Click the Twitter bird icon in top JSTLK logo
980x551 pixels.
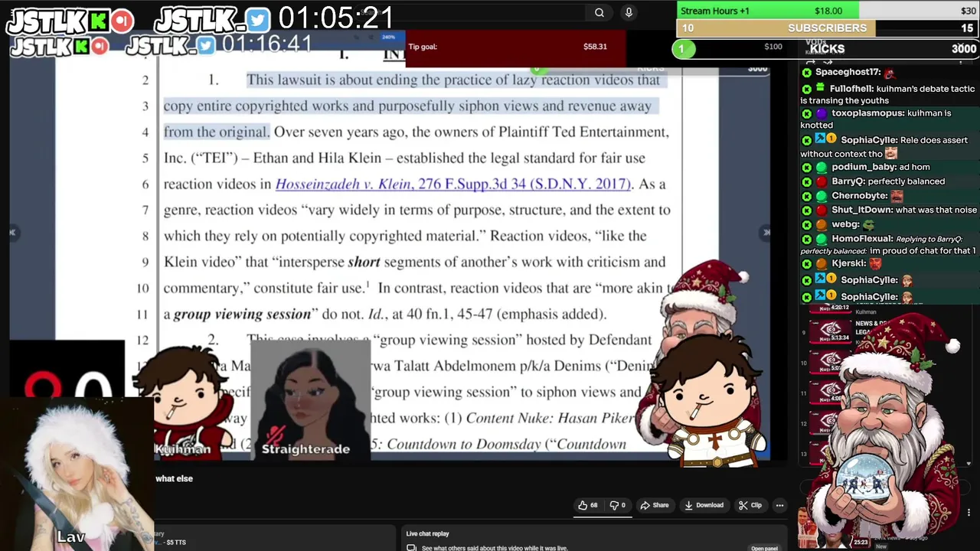click(x=257, y=21)
